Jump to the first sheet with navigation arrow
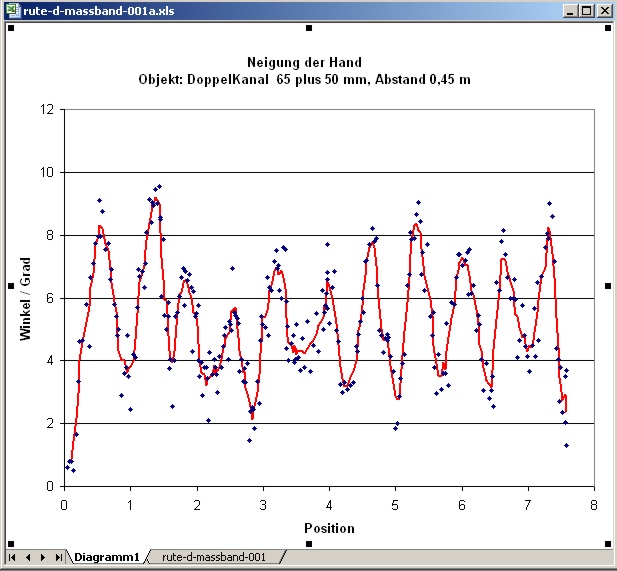Image resolution: width=617 pixels, height=571 pixels. pos(12,556)
